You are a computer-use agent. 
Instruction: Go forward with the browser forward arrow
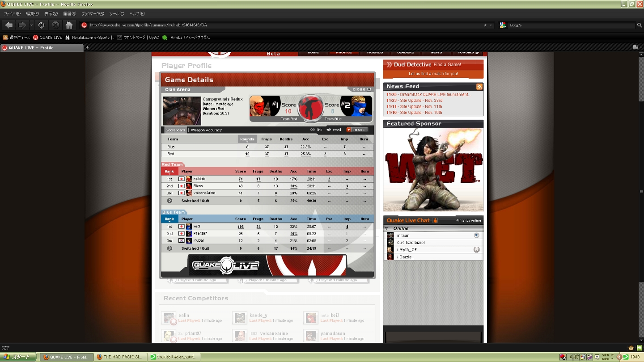pos(22,25)
